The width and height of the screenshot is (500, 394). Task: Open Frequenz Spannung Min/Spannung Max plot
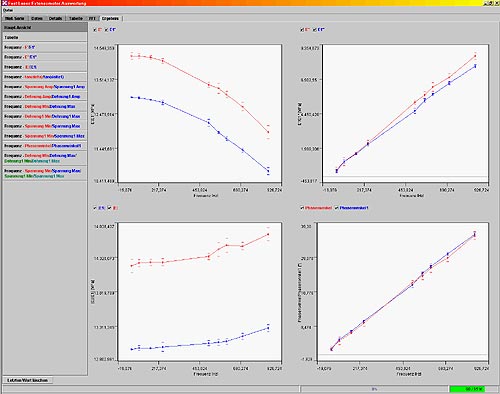[x=45, y=126]
